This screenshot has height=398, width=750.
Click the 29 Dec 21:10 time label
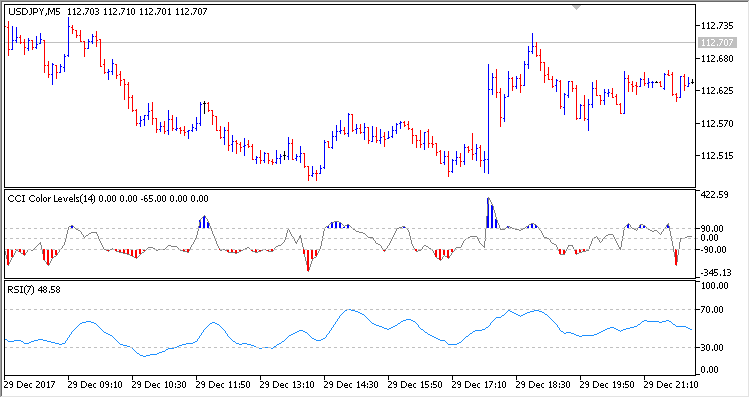tap(671, 385)
